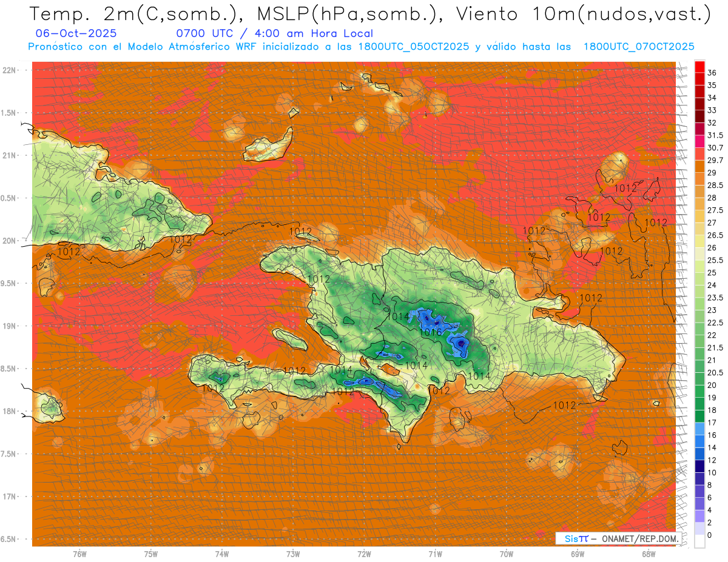Click the "9.5N" latitude label
The width and height of the screenshot is (728, 562).
point(9,283)
